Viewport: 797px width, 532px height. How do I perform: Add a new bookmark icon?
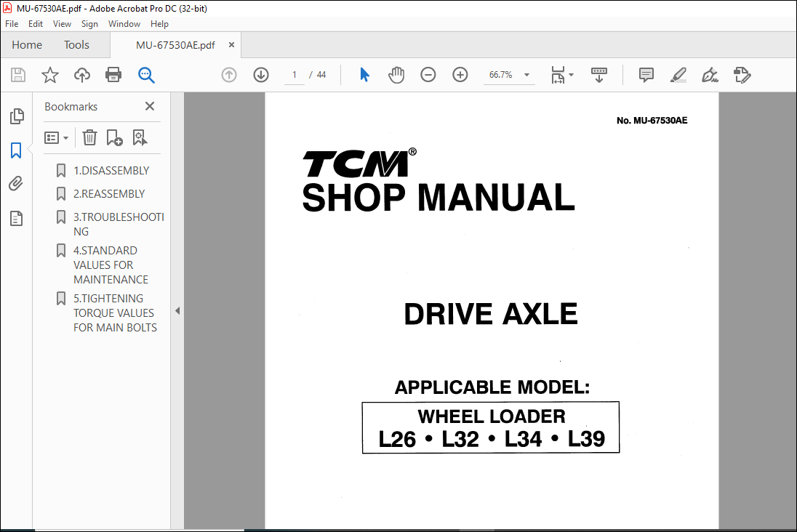(114, 137)
